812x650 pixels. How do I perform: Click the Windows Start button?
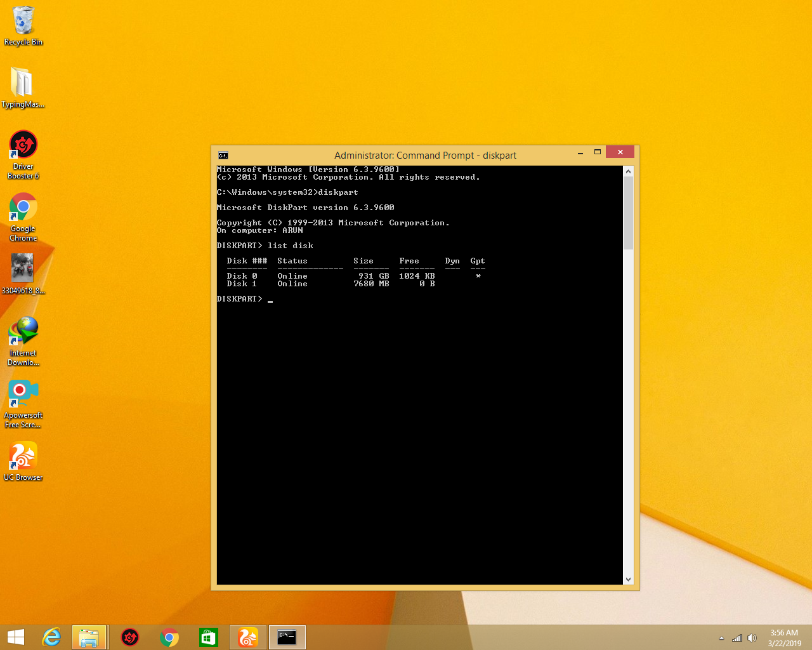pyautogui.click(x=16, y=637)
